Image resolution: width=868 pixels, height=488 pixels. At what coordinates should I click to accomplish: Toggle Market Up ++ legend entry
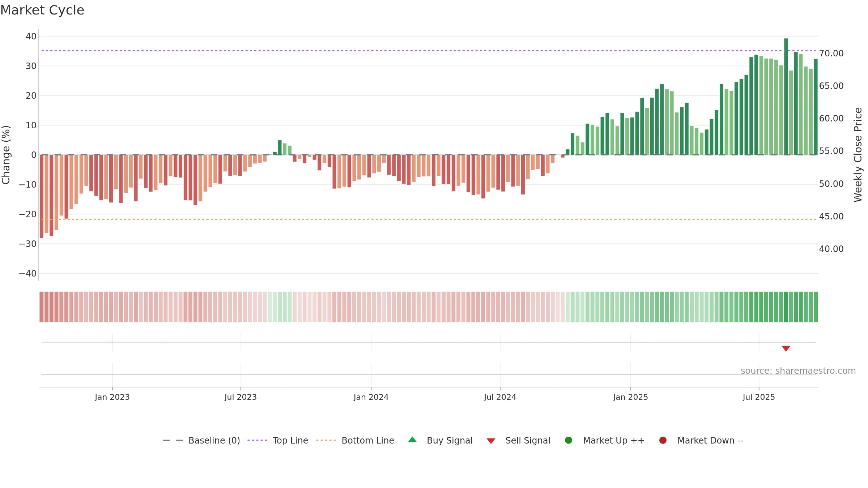click(x=605, y=440)
